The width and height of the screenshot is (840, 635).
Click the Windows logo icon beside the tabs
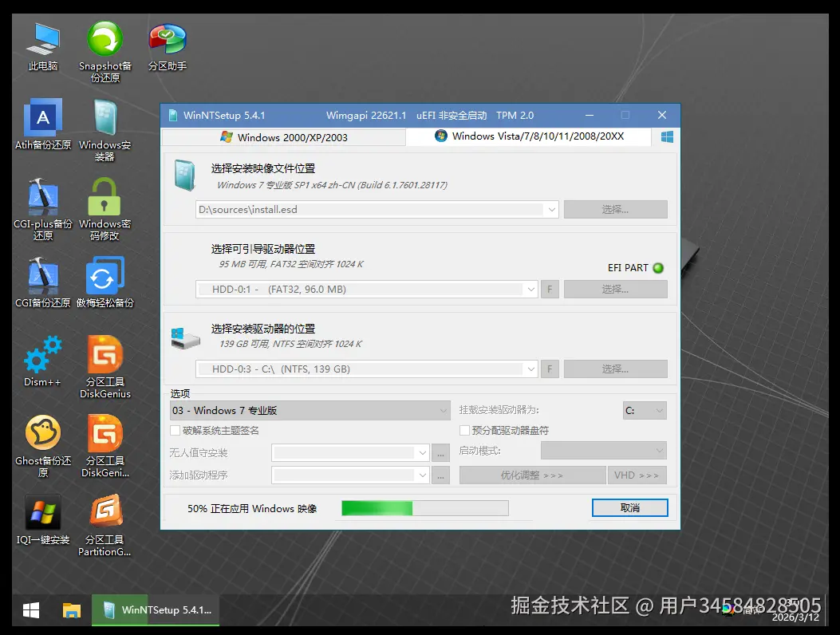point(667,136)
